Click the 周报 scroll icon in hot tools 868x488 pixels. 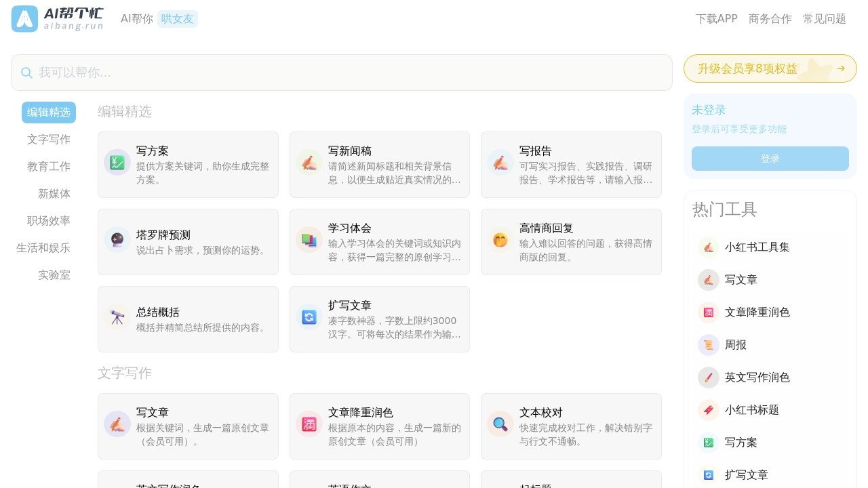point(709,345)
